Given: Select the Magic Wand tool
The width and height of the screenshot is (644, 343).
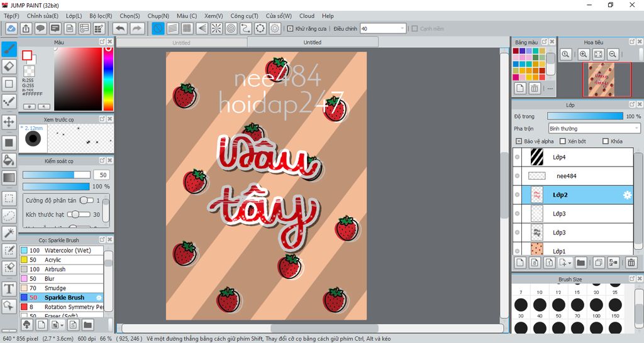Looking at the screenshot, I should point(9,233).
